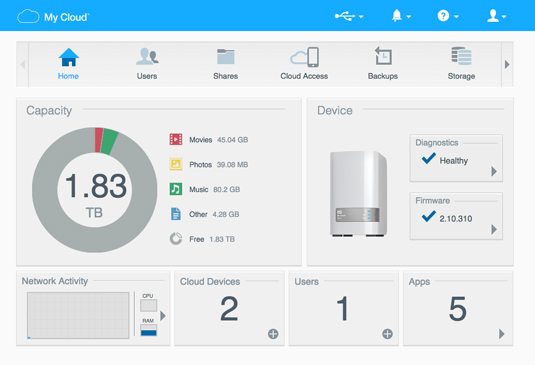Viewport: 535px width, 365px height.
Task: Click the Network Activity heading
Action: click(55, 281)
